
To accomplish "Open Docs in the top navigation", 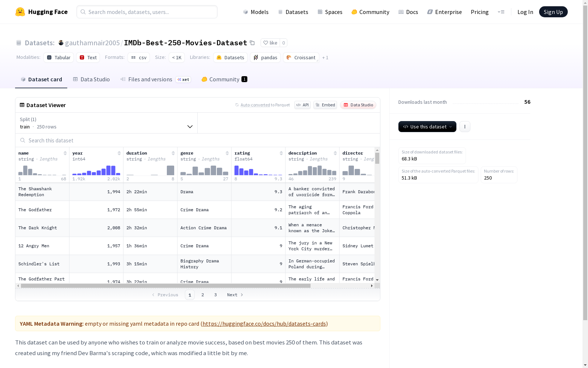I will point(408,12).
